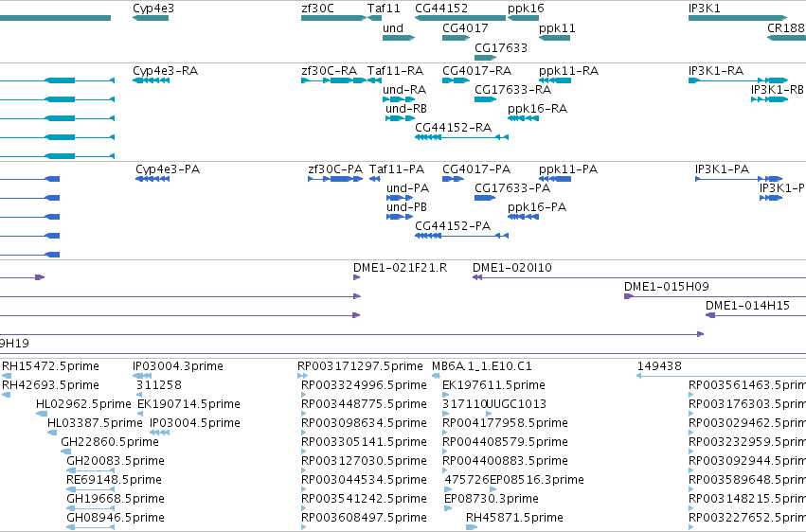The image size is (806, 532).
Task: Click the Taf11-PA protein feature
Action: pyautogui.click(x=375, y=179)
